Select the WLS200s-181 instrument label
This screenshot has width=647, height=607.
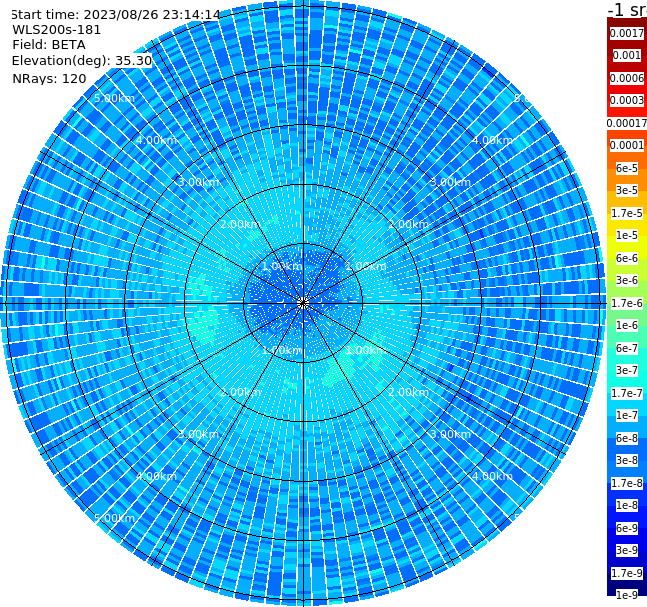(x=57, y=30)
